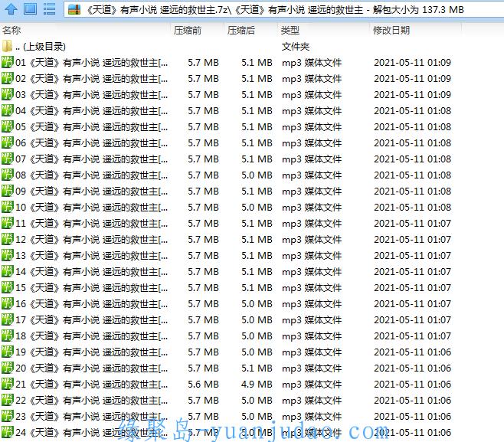Switch to list details view
The height and width of the screenshot is (442, 504).
click(49, 9)
